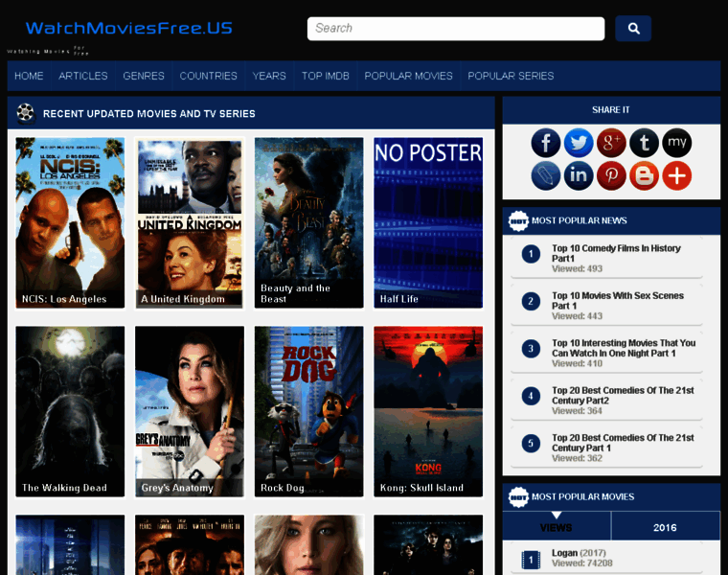Screen dimensions: 728x575
Task: Click the HOT badge next to Most Popular Movies
Action: pos(518,497)
